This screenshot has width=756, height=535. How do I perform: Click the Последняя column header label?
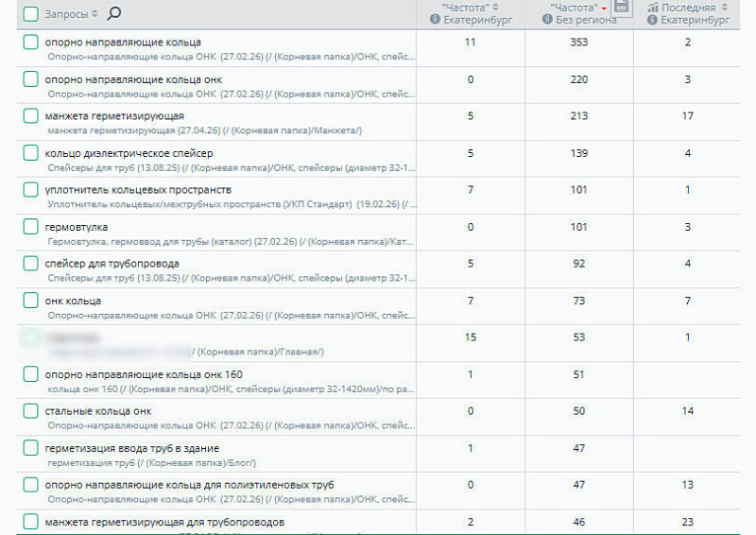point(689,8)
